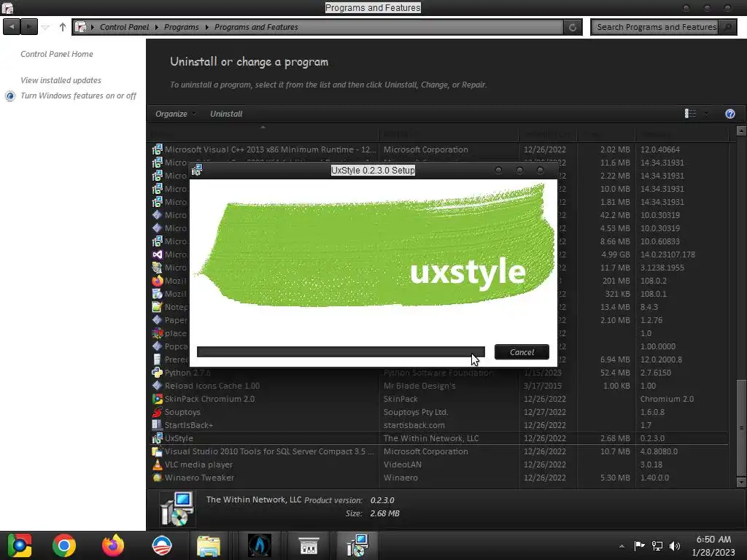Open the network tray icon
This screenshot has width=747, height=560.
coord(657,545)
